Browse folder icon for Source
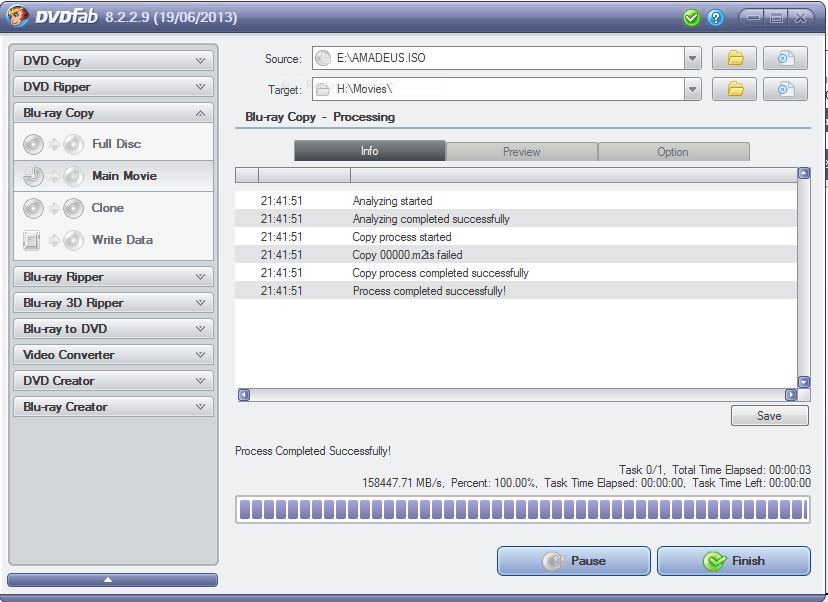 point(735,58)
